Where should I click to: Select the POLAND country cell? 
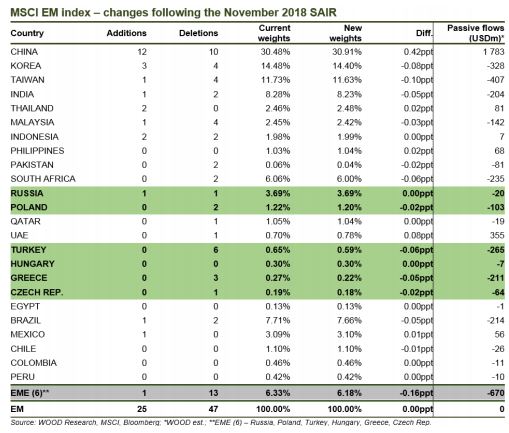(29, 207)
